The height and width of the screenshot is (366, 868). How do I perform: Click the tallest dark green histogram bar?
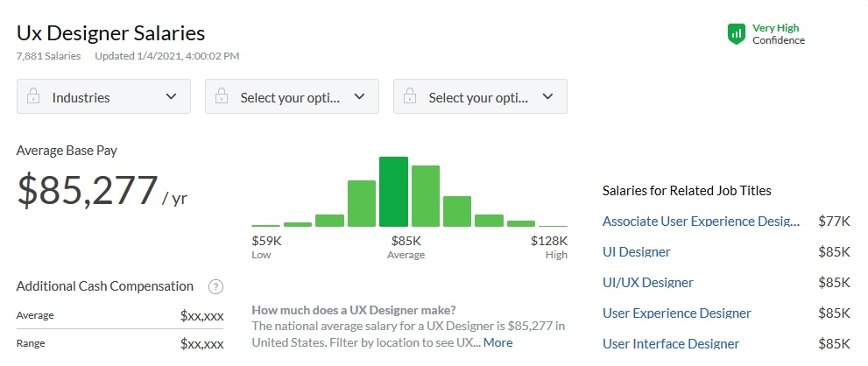tap(393, 192)
